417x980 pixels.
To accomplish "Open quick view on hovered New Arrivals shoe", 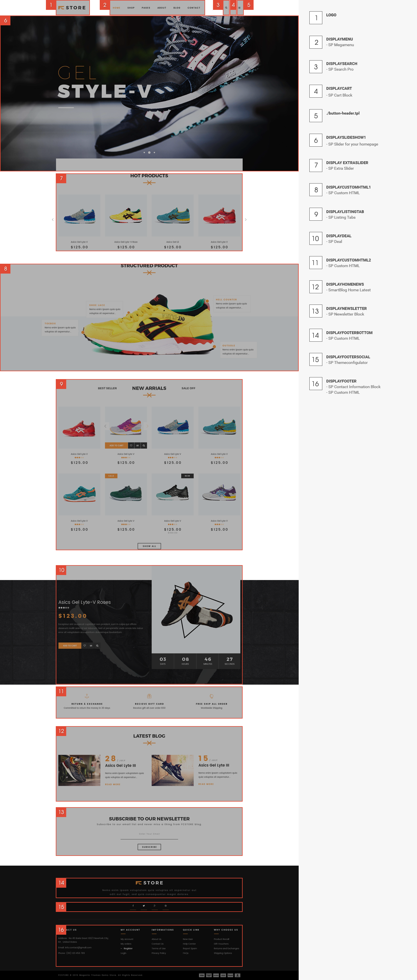I will pyautogui.click(x=144, y=446).
